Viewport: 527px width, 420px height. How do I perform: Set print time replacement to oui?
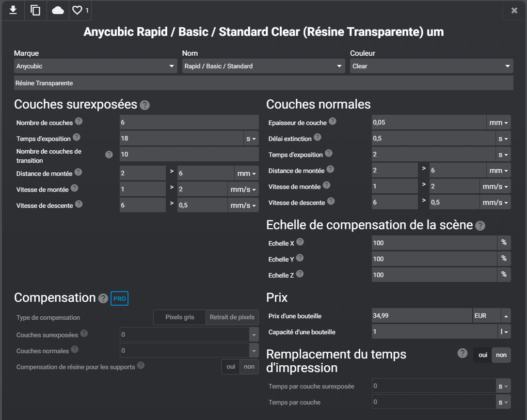[483, 355]
